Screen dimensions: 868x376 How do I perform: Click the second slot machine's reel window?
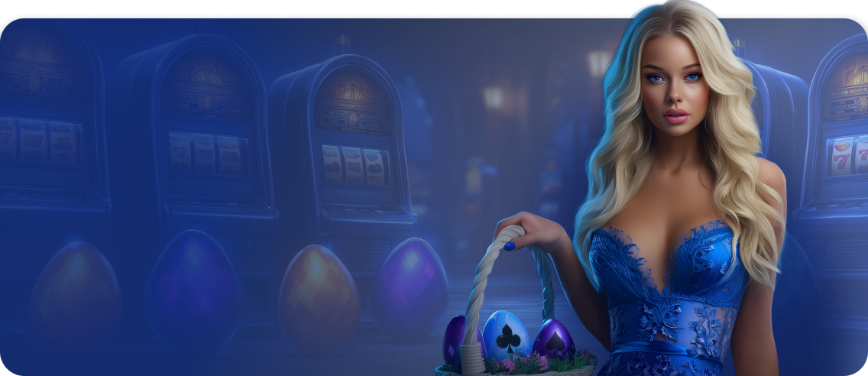click(x=205, y=153)
